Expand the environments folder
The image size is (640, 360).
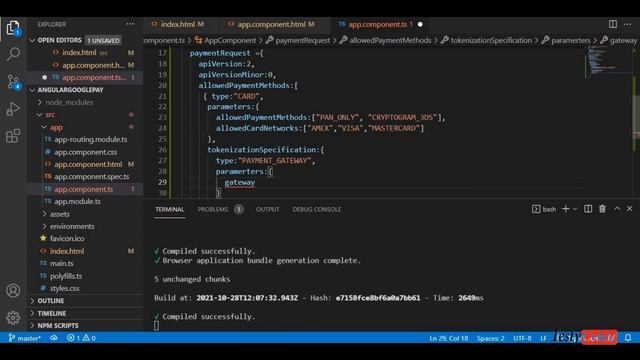(72, 226)
